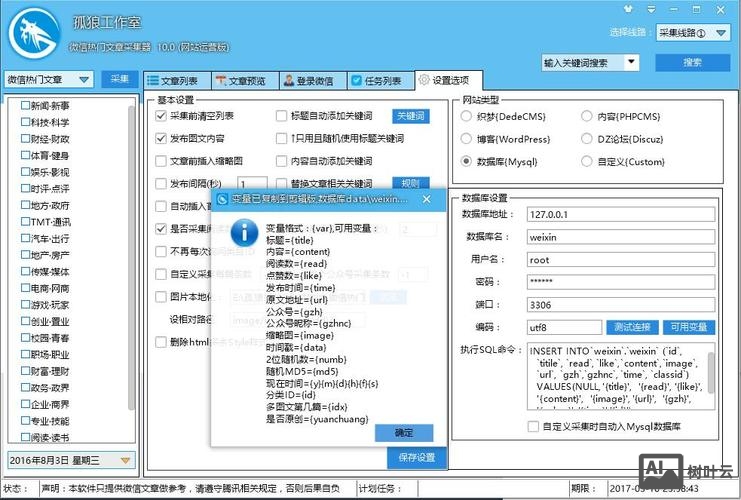741x500 pixels.
Task: Enable 自定义采集时自动入Mysql数据库
Action: [x=533, y=426]
